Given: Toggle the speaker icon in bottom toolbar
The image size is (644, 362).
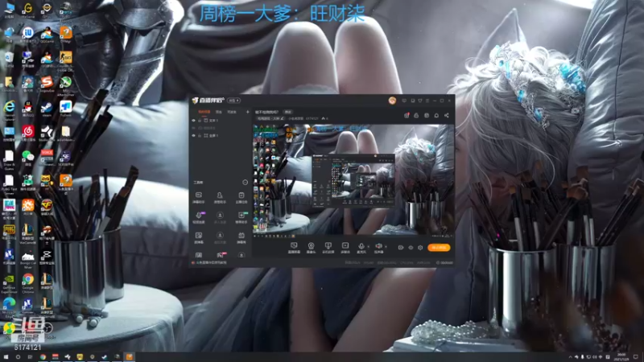Looking at the screenshot, I should pos(378,248).
